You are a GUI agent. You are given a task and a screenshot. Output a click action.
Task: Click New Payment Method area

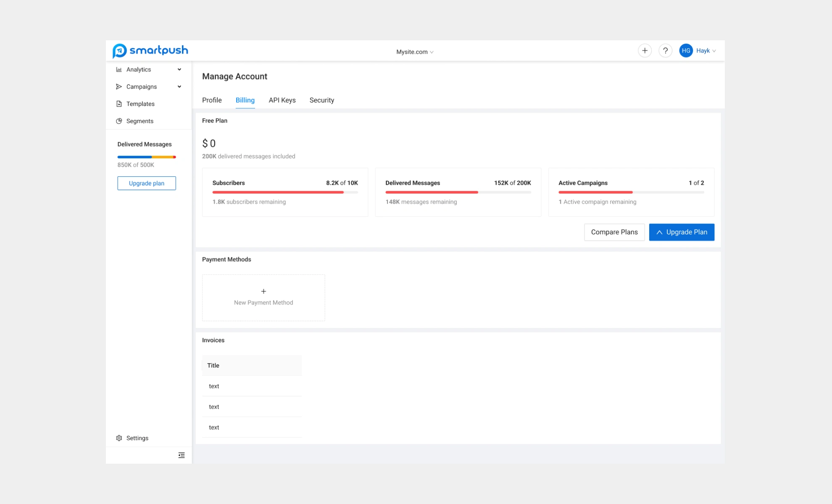[263, 297]
